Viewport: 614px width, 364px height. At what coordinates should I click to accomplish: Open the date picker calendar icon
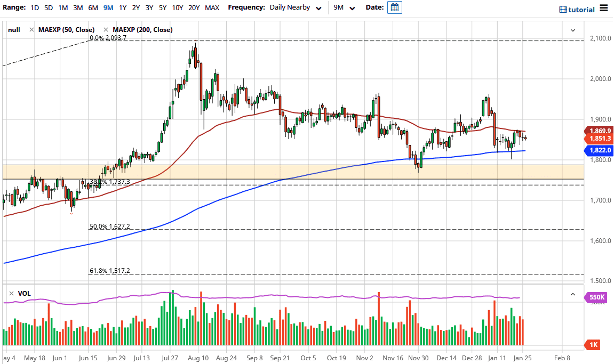click(394, 7)
